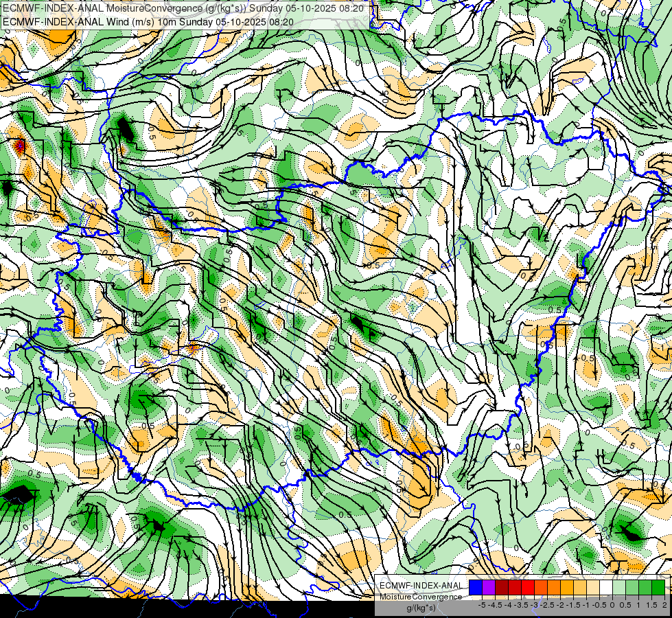The image size is (672, 618).
Task: Click the pale peach legend swatch
Action: pos(593,587)
